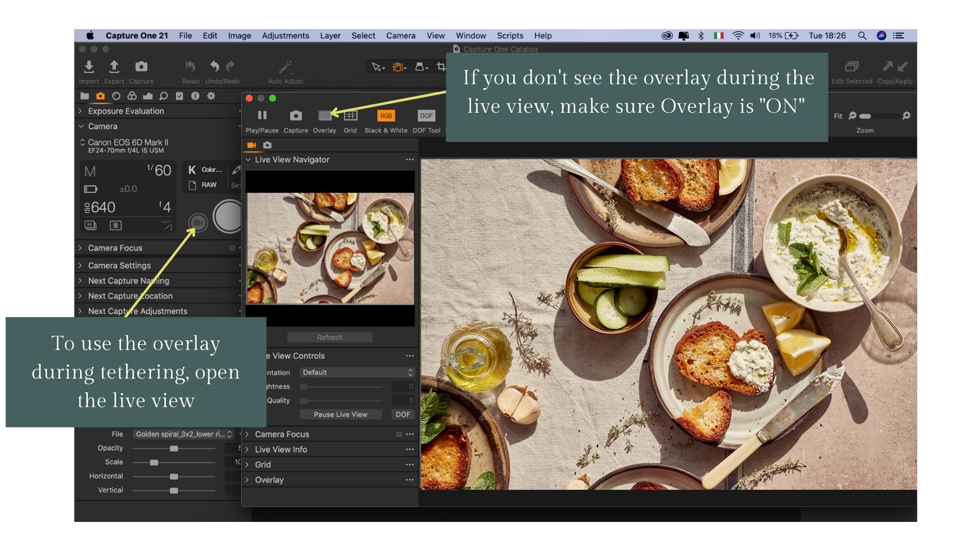Click the overlay Scale slider
The width and height of the screenshot is (980, 551).
tap(174, 463)
